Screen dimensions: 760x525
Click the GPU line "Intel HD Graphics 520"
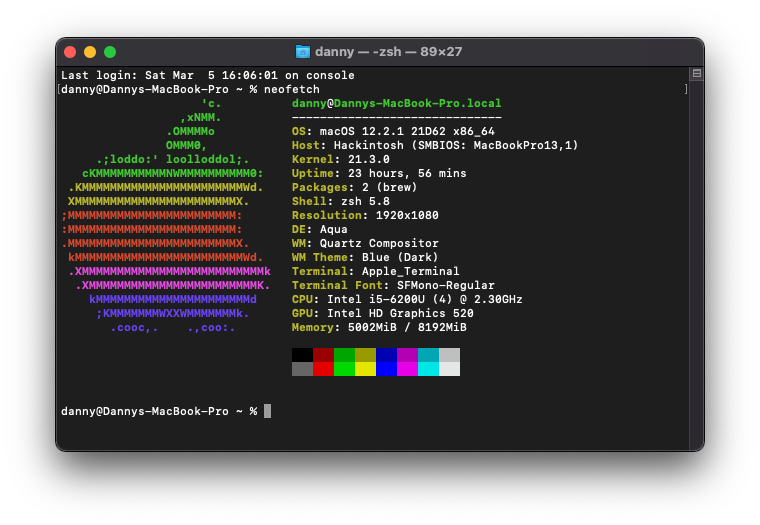coord(382,314)
